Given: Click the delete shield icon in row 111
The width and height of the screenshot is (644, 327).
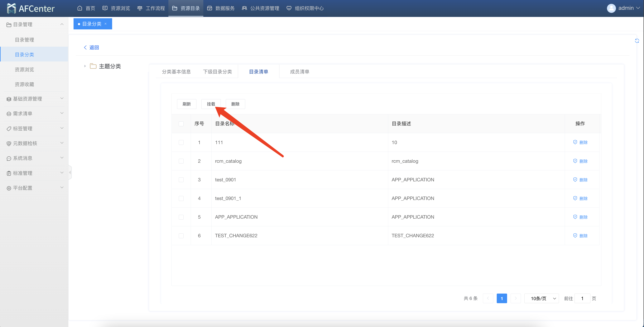Looking at the screenshot, I should [x=575, y=142].
